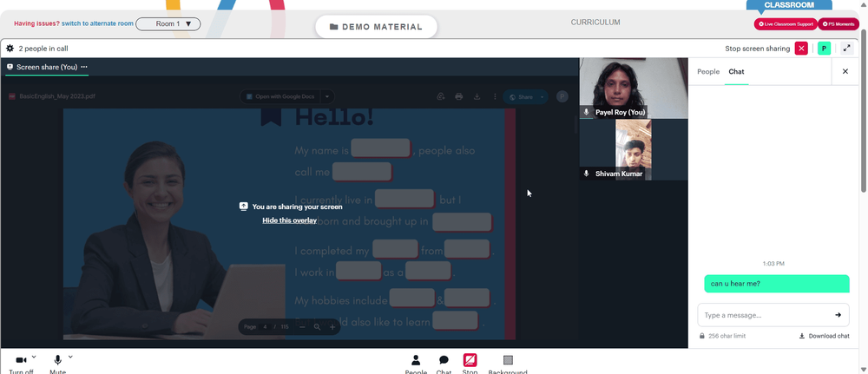Click Open with Google Docs
Image resolution: width=868 pixels, height=374 pixels.
tap(280, 96)
